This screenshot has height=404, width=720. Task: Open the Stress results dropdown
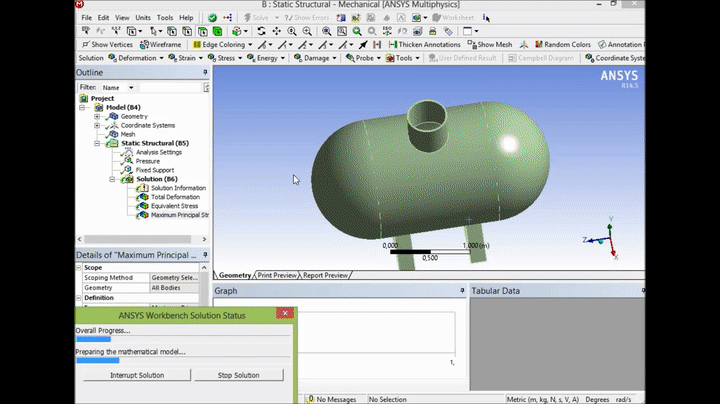click(225, 58)
